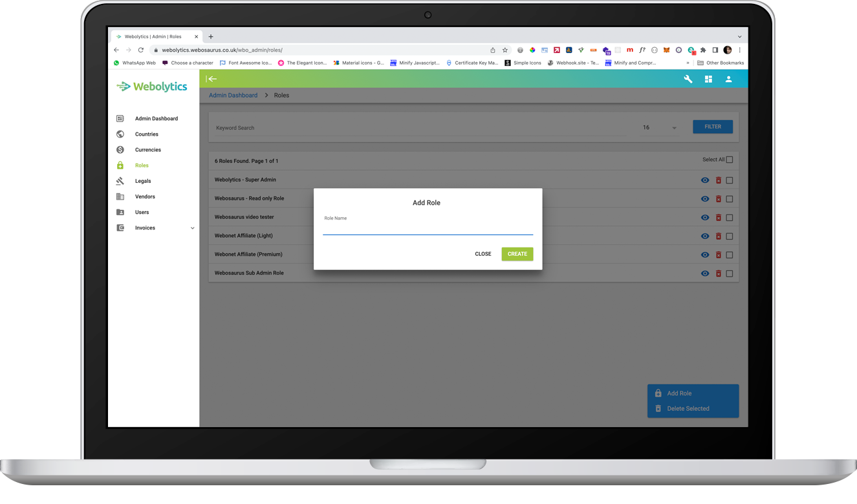The width and height of the screenshot is (857, 504).
Task: Toggle the Select All checkbox
Action: (730, 160)
